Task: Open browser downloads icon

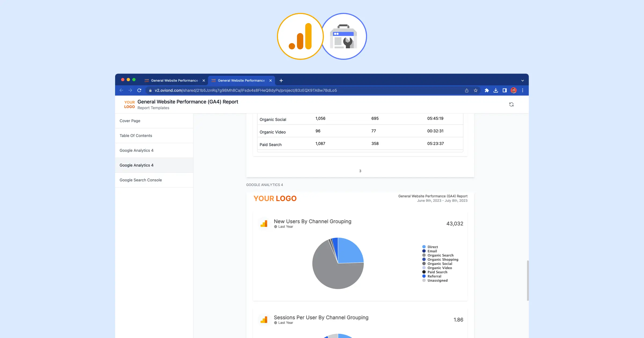Action: [x=496, y=90]
